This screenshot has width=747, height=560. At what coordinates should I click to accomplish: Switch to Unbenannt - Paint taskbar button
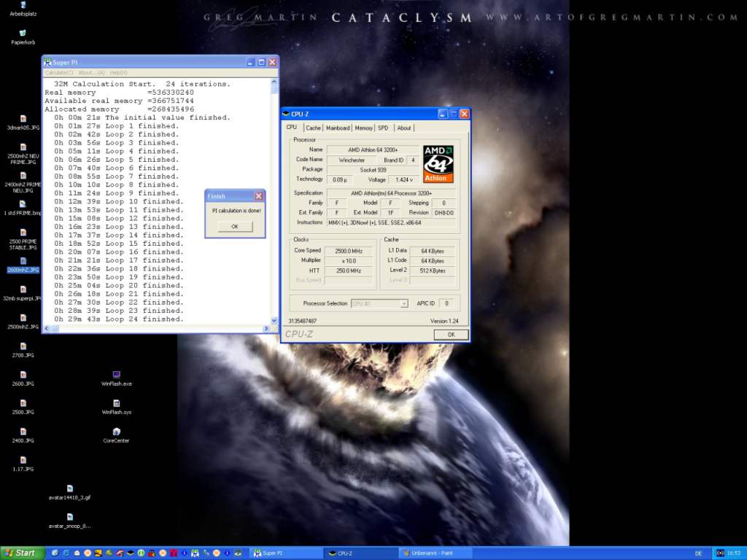436,553
